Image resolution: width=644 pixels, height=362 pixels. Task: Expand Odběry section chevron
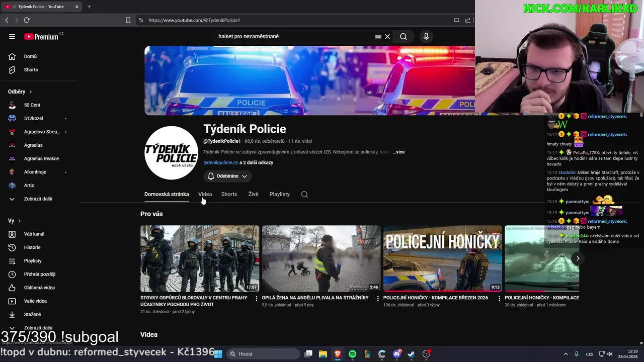coord(30,92)
